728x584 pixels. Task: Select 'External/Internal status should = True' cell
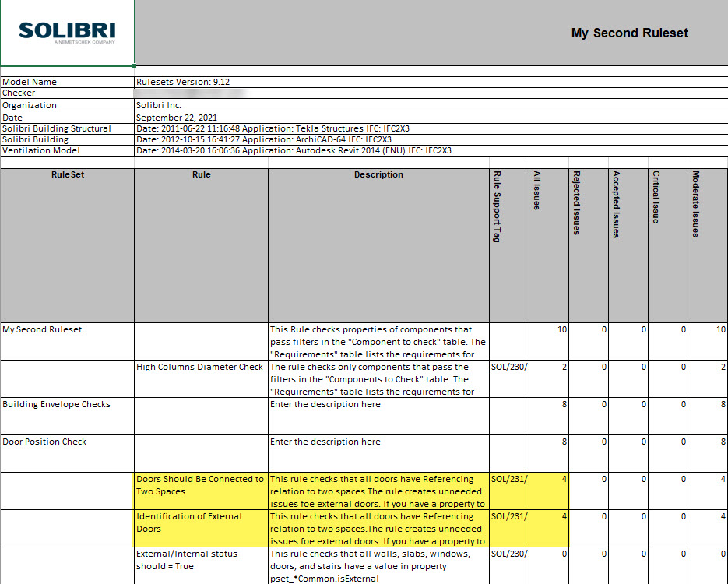(x=201, y=566)
